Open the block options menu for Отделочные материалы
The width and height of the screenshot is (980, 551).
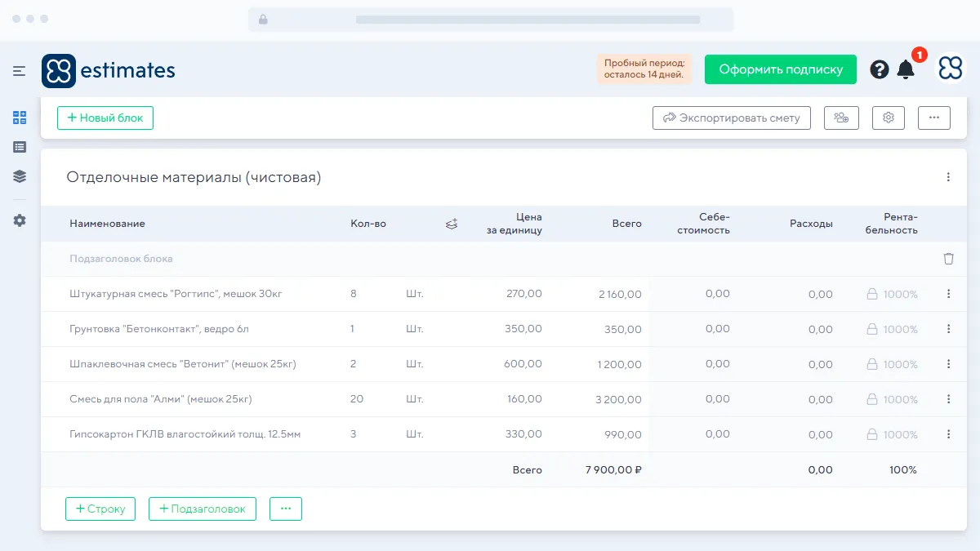point(948,177)
